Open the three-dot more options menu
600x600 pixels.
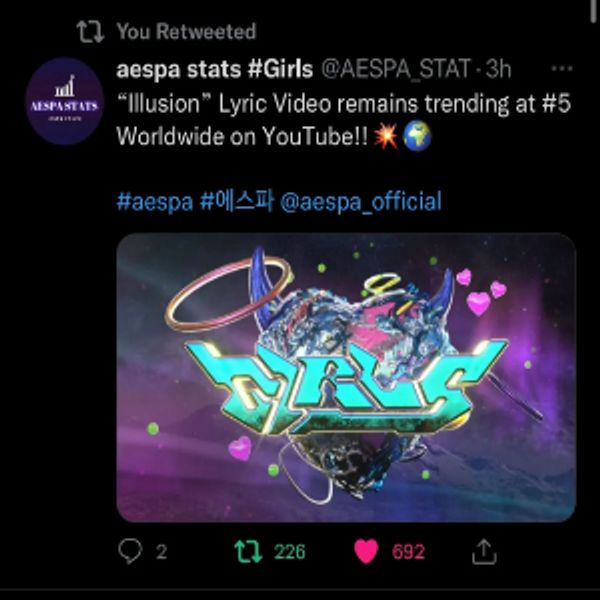(x=562, y=69)
